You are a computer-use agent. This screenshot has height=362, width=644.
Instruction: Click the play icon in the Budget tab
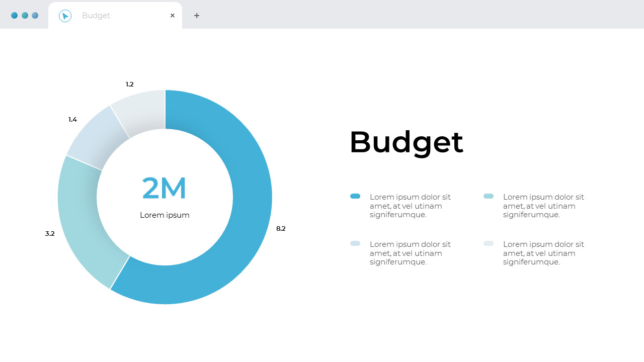click(x=65, y=15)
